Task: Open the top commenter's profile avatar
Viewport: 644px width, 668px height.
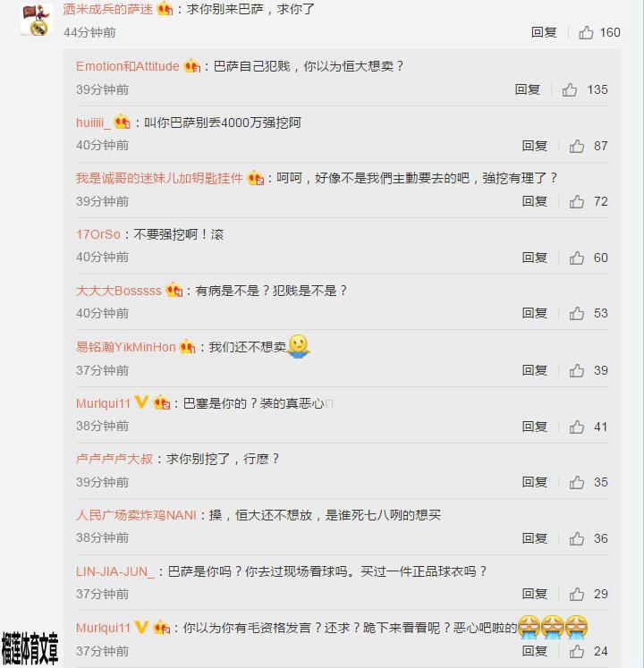Action: [x=37, y=20]
